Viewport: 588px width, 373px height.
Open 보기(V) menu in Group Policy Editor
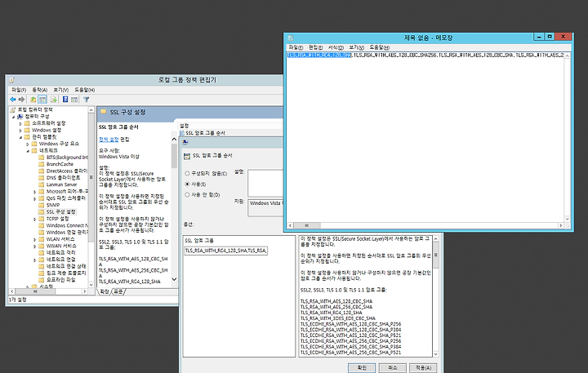[x=60, y=90]
